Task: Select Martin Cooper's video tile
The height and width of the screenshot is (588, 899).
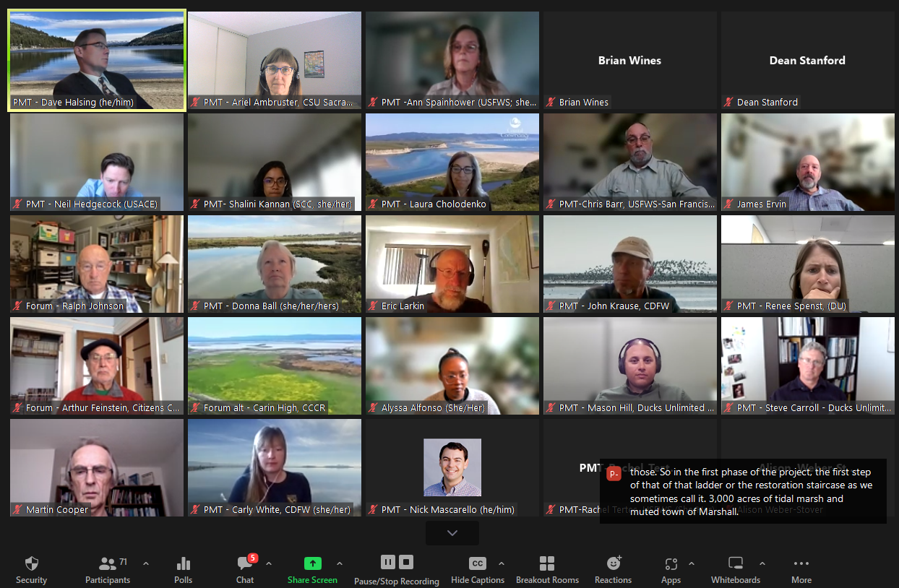Action: pos(97,468)
